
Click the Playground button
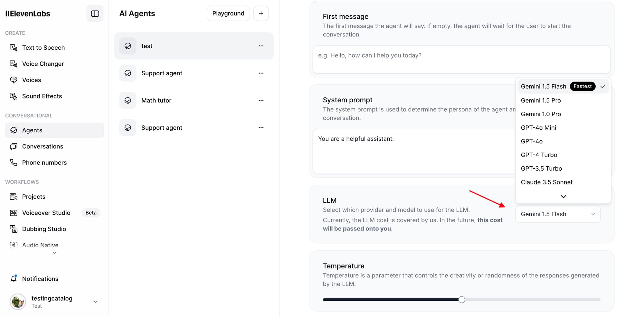click(228, 14)
